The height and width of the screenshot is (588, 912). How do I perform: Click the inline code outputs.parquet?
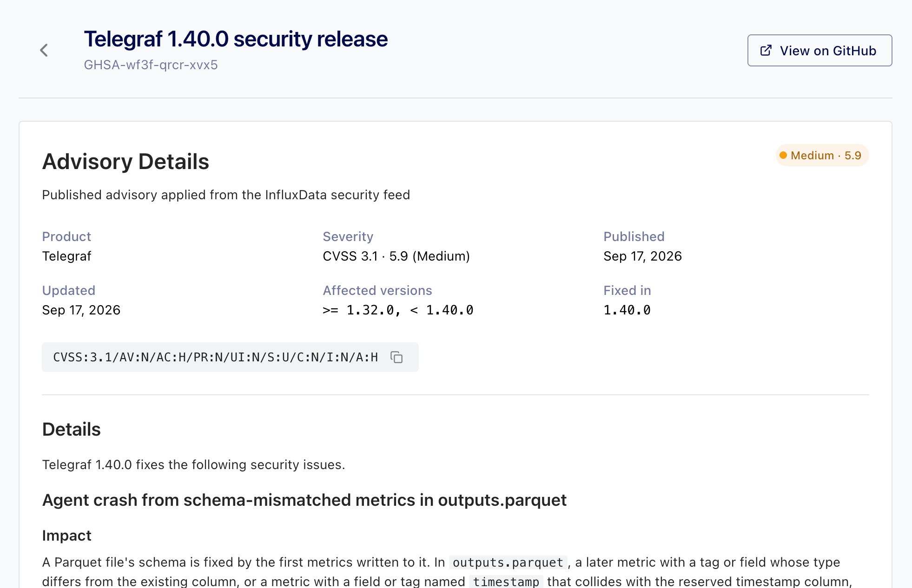pos(508,562)
